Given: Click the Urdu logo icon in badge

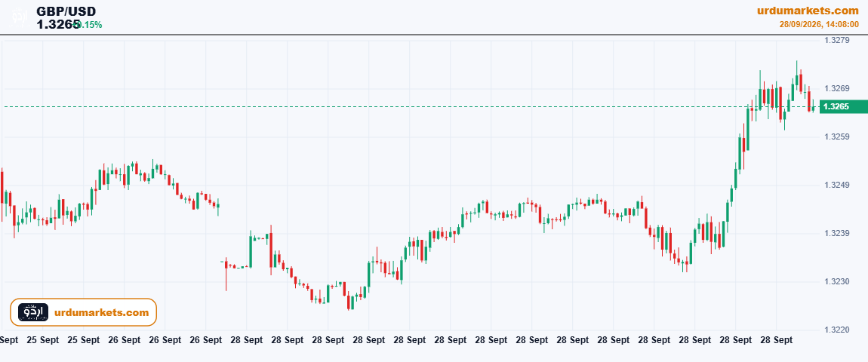Looking at the screenshot, I should click(x=33, y=312).
